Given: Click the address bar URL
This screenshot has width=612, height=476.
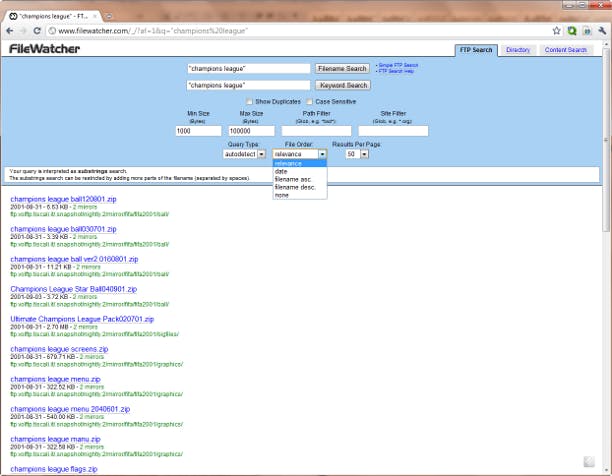Looking at the screenshot, I should tap(152, 31).
